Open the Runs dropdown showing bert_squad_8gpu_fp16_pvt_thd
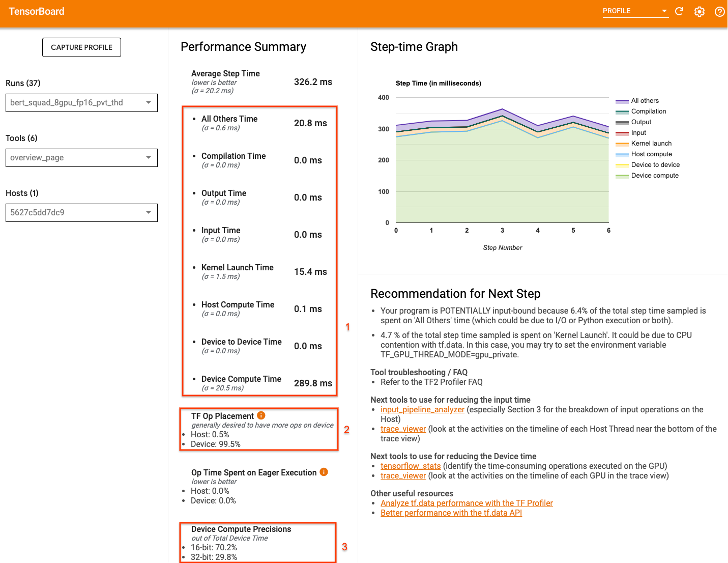728x563 pixels. [81, 102]
